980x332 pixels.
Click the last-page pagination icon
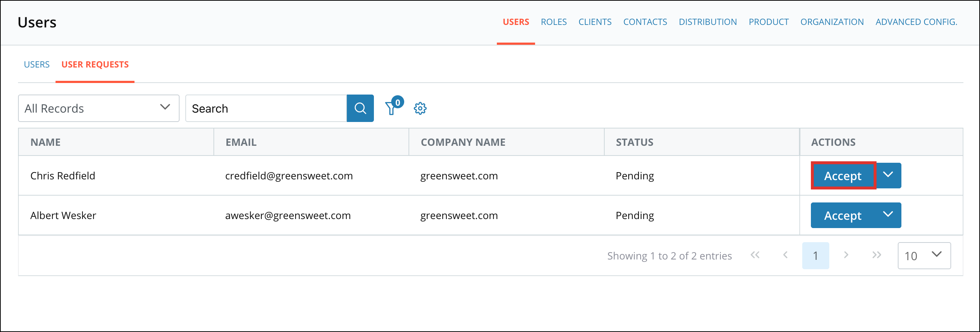[877, 255]
